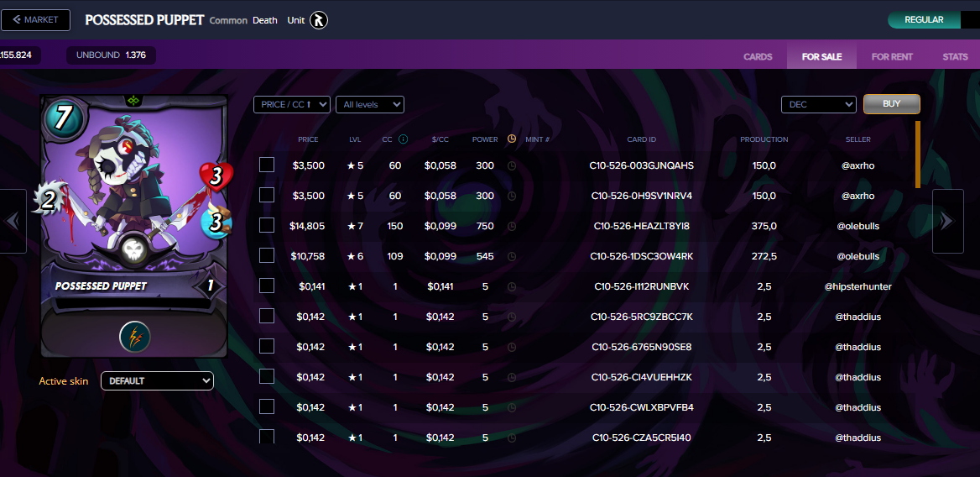
Task: Click the mana cost 7 orb on card
Action: pyautogui.click(x=62, y=118)
